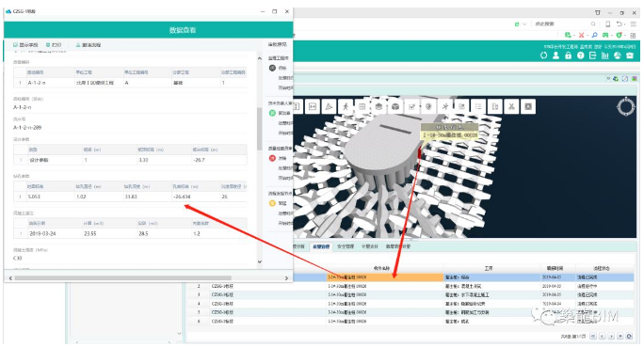Select row 4 in the process table
Image resolution: width=644 pixels, height=347 pixels.
click(411, 304)
